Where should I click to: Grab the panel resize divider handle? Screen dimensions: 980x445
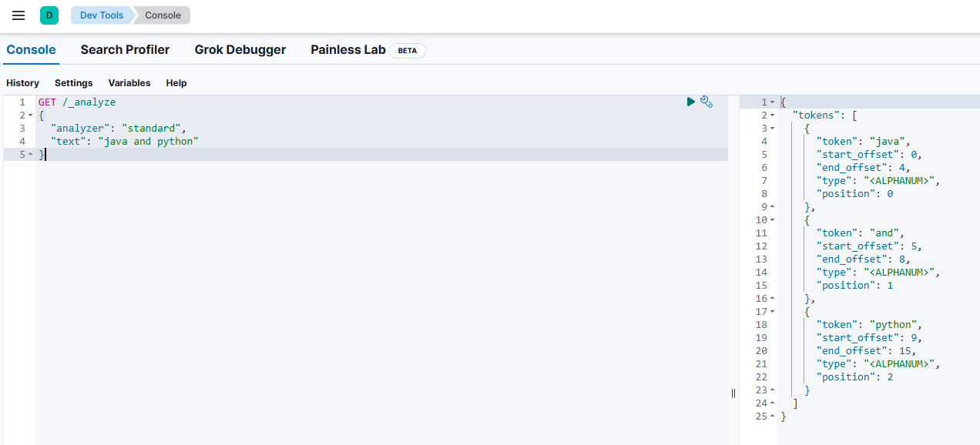[x=733, y=393]
